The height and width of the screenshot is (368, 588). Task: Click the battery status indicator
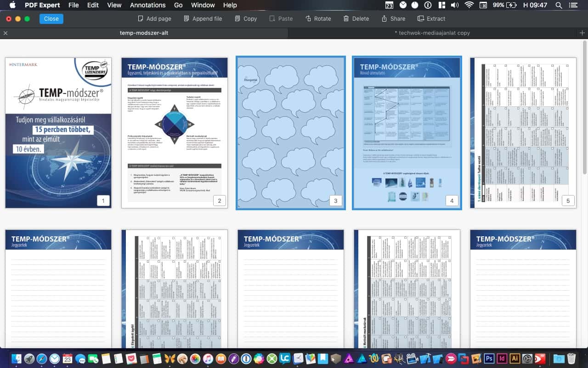point(504,5)
